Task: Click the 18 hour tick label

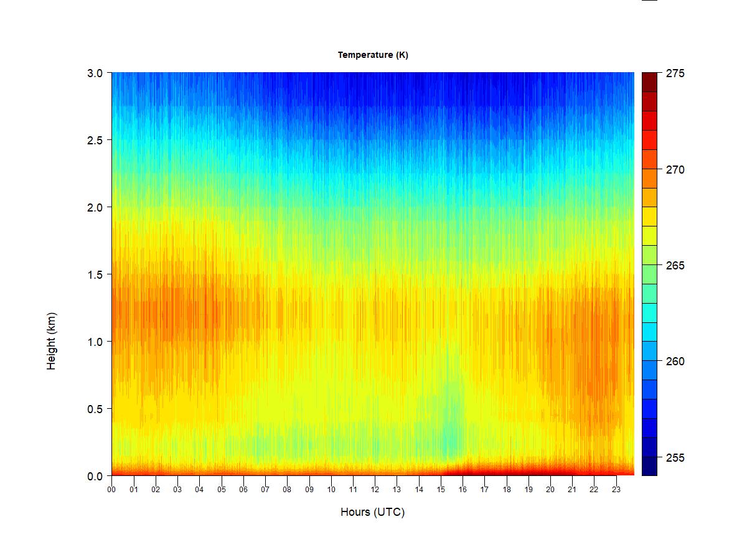Action: [x=506, y=490]
